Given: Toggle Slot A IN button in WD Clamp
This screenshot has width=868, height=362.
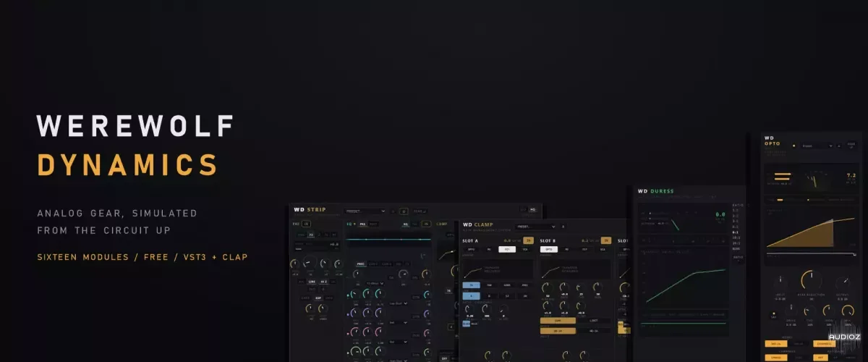Looking at the screenshot, I should [x=528, y=240].
